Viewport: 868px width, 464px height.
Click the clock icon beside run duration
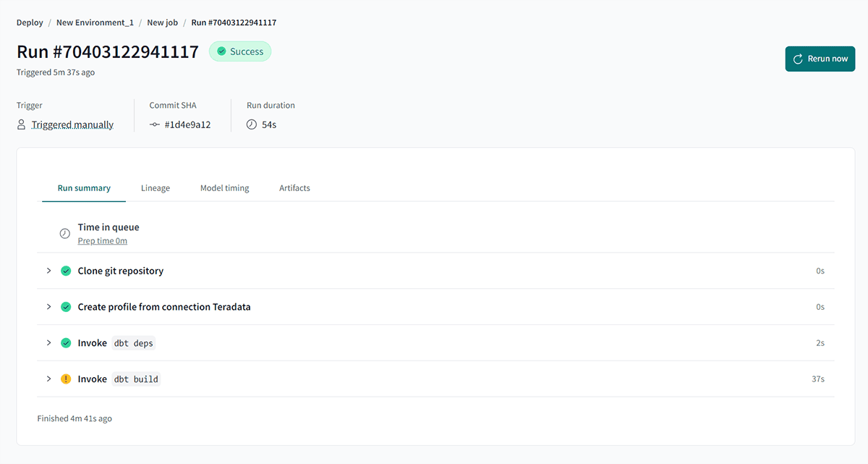click(252, 125)
